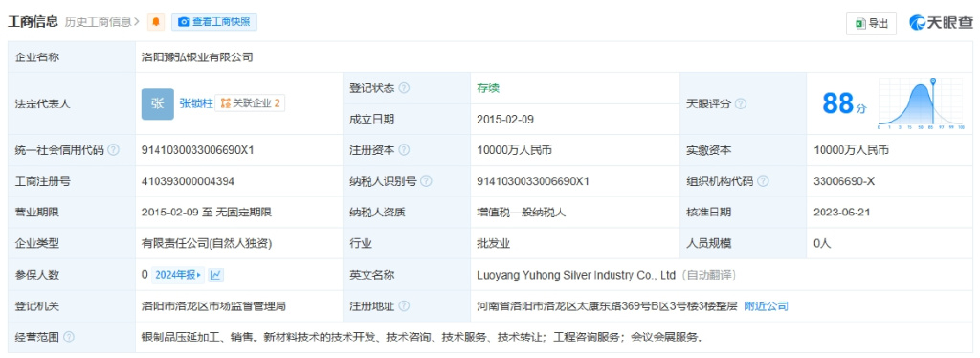Open legal representative 张锁柱 link

(x=196, y=103)
